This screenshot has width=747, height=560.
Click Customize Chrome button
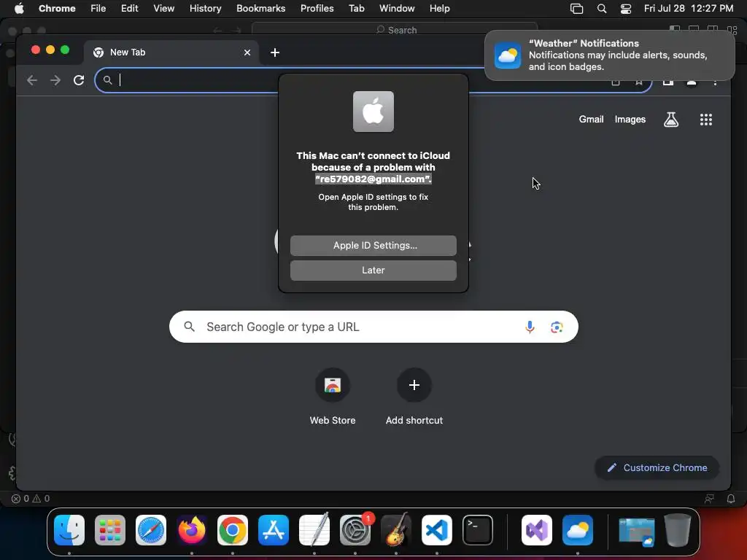coord(657,467)
